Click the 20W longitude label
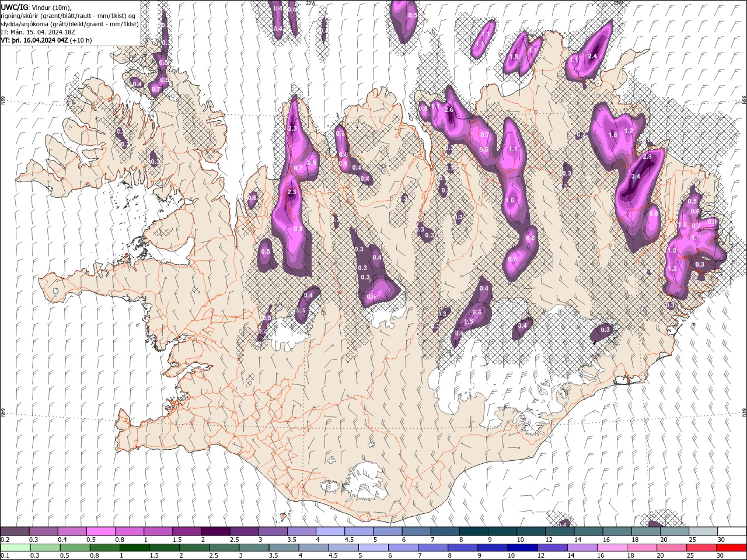 point(310,3)
